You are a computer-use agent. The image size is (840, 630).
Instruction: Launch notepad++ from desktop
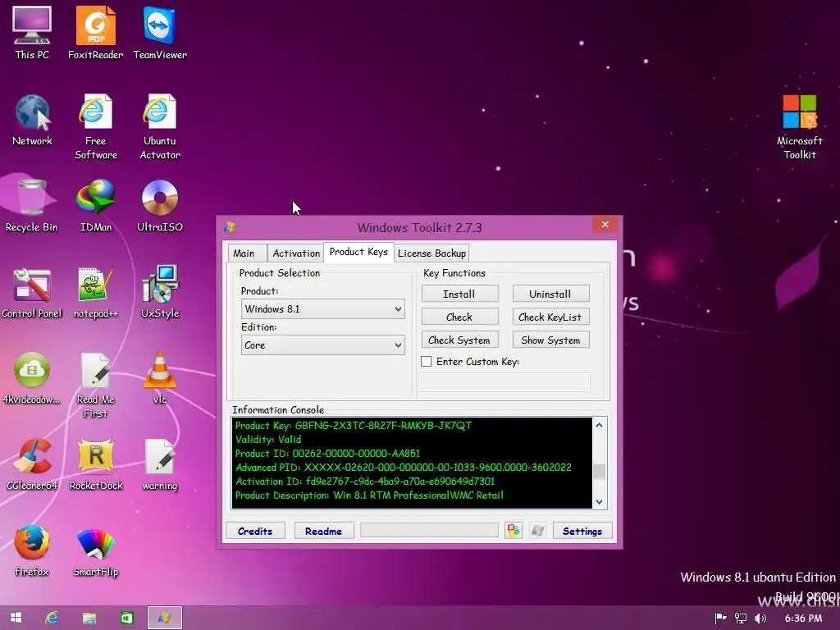(x=95, y=293)
